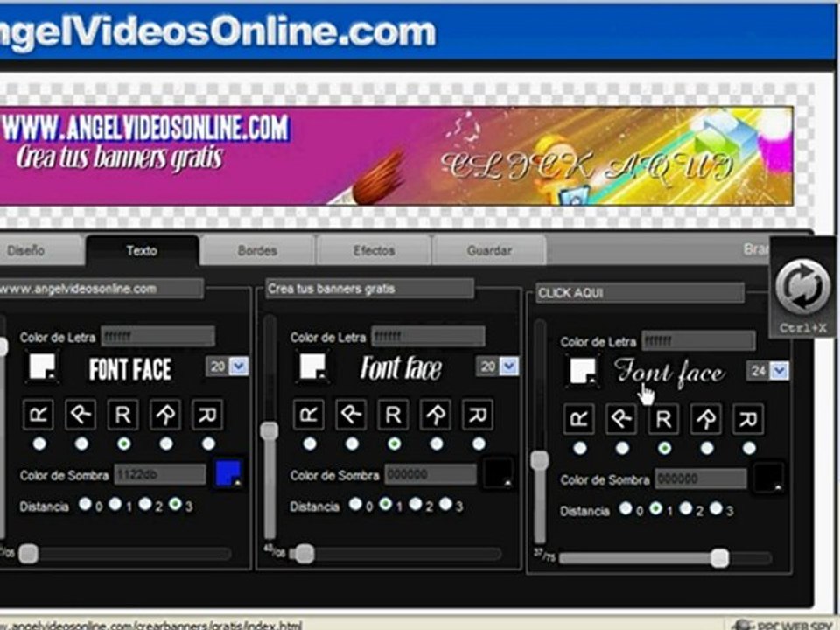Click the pink banner preview image

[396, 156]
